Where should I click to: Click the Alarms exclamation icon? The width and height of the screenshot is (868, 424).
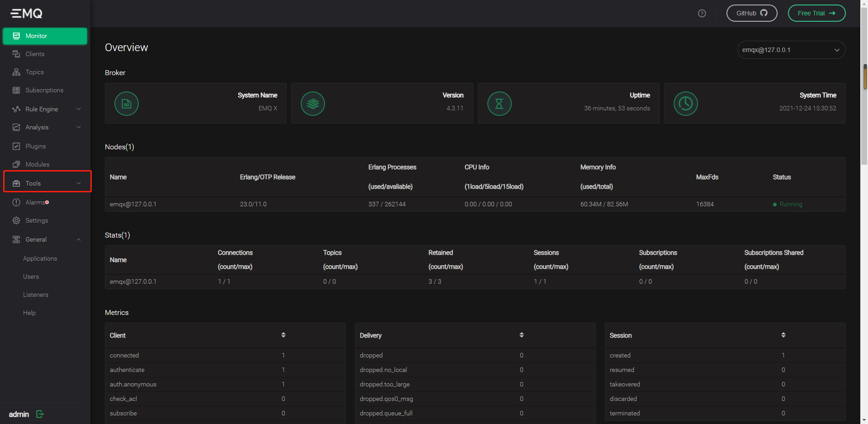click(x=16, y=202)
